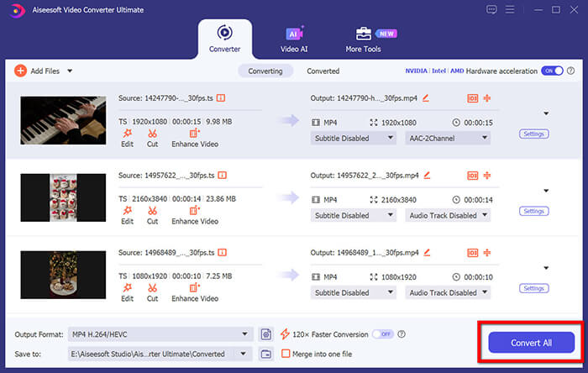
Task: Check Merge into one file
Action: [286, 354]
